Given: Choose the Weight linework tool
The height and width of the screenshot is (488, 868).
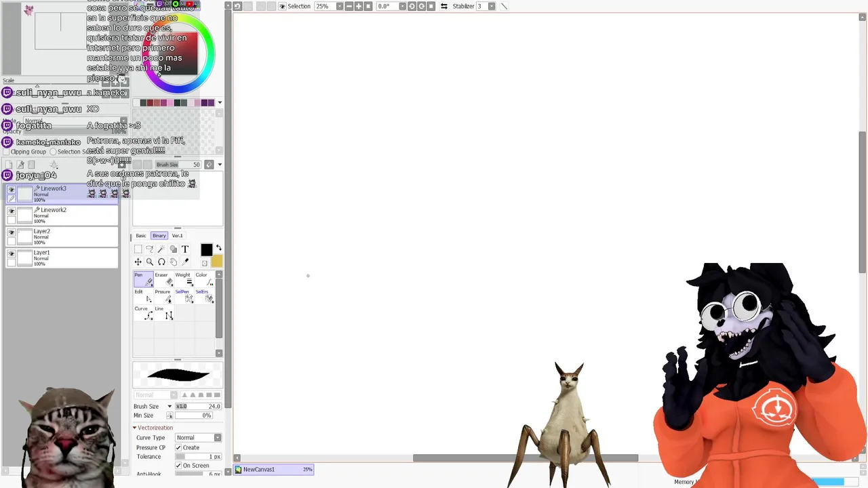Looking at the screenshot, I should click(x=184, y=279).
